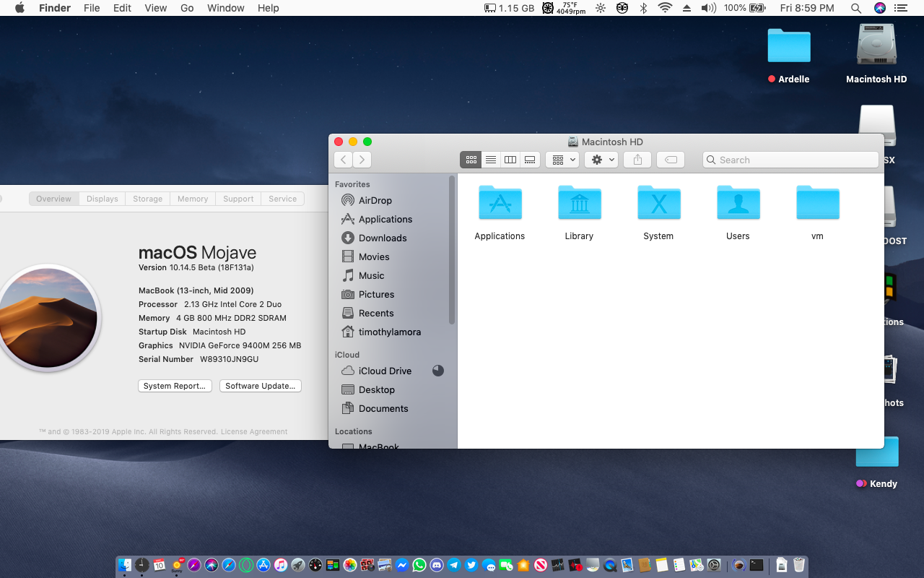The height and width of the screenshot is (578, 924).
Task: Select the Kendy folder on desktop
Action: click(x=877, y=452)
